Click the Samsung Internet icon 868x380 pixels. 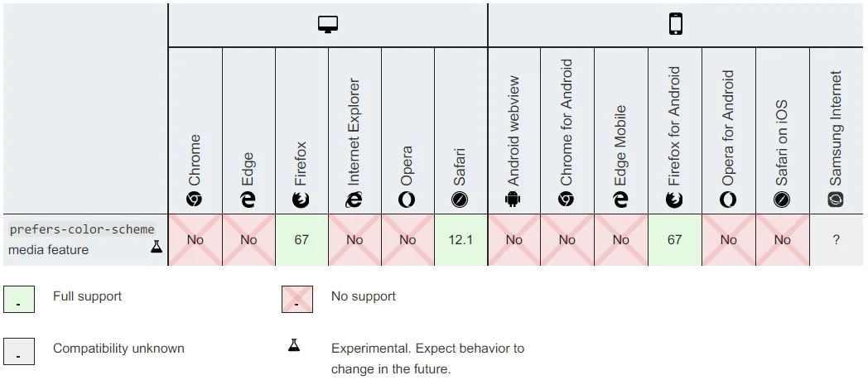pos(836,200)
